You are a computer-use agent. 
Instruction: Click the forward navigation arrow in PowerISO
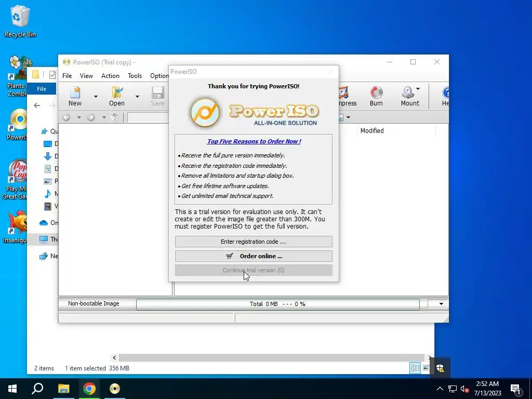tap(91, 117)
